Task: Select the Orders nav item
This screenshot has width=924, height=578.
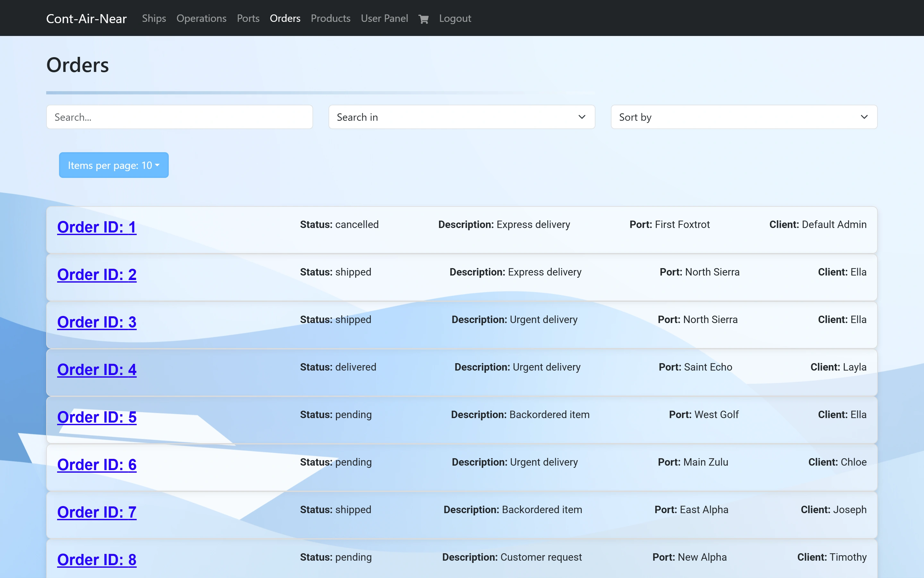Action: [x=285, y=18]
